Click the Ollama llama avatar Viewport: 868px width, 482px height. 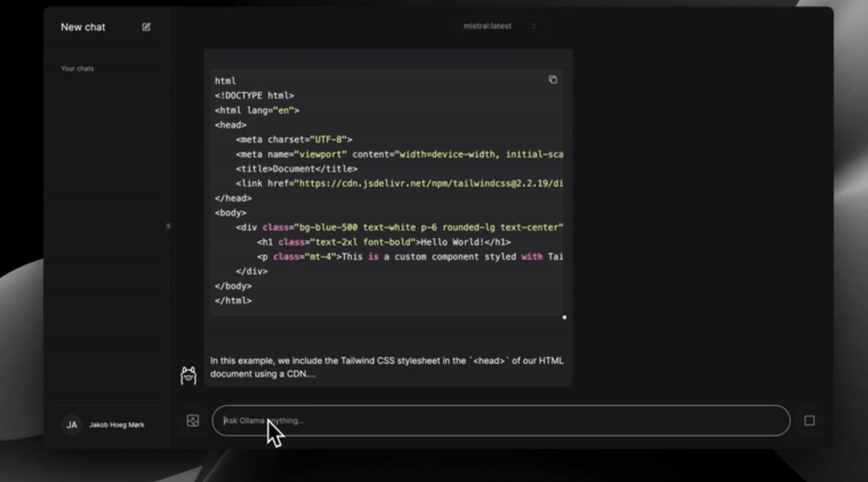[x=188, y=375]
